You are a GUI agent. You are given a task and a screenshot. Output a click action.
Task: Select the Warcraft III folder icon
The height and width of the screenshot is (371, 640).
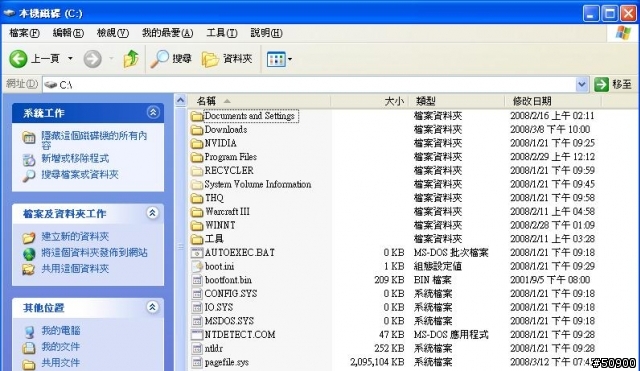pos(197,212)
